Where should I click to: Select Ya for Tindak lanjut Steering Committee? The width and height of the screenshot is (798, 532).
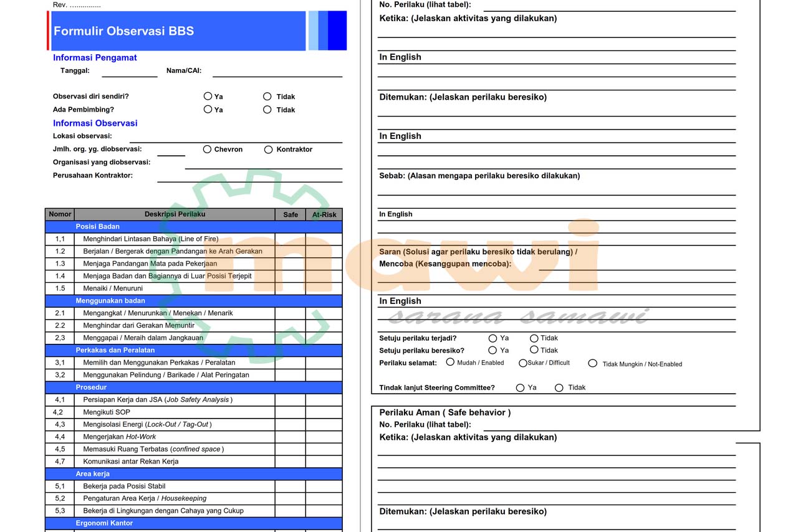[x=520, y=387]
